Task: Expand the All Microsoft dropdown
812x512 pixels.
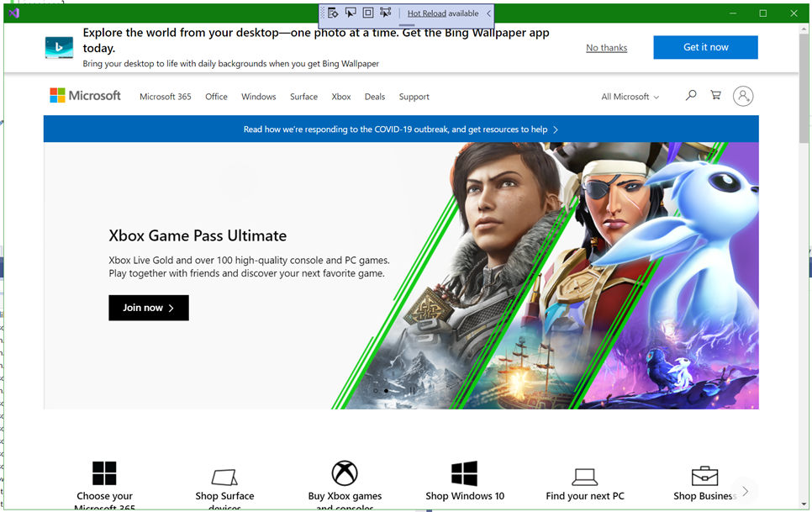Action: [x=630, y=97]
